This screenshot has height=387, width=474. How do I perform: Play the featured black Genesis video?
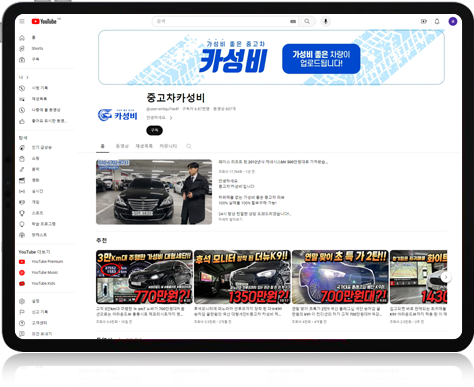154,192
